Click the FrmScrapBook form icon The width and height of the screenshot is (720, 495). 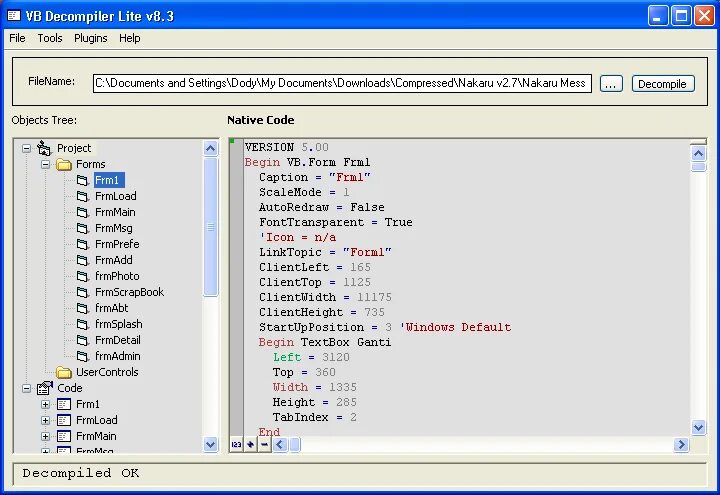(83, 292)
